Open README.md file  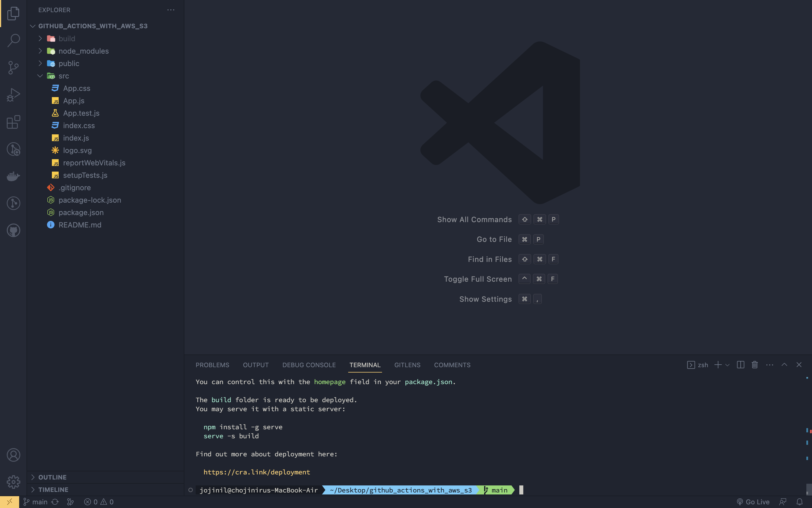(x=105, y=225)
